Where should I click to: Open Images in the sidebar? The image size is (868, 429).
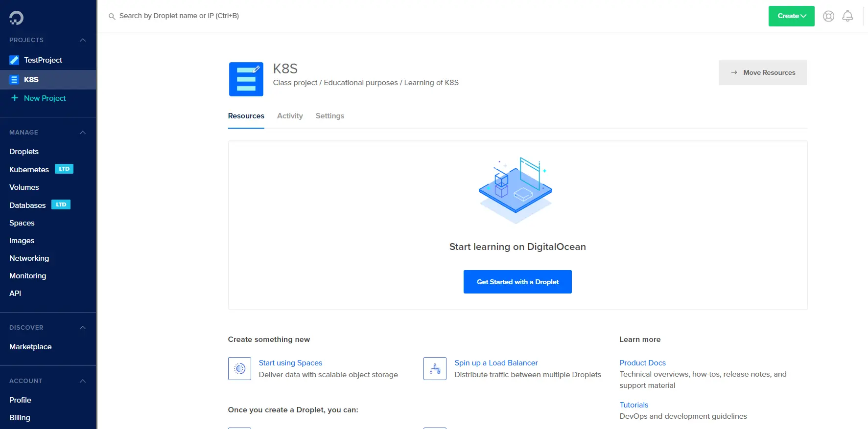tap(22, 241)
